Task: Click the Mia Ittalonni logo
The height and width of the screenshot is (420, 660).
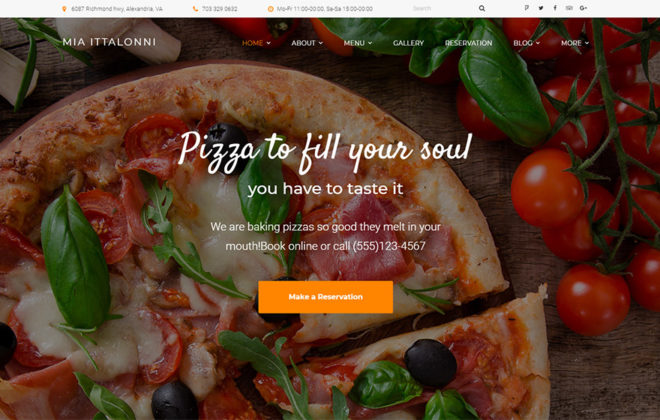Action: 109,42
